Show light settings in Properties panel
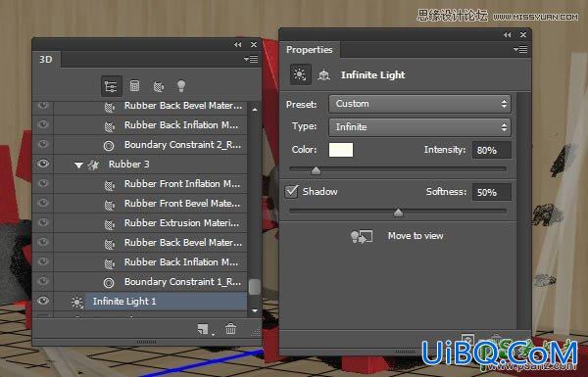The width and height of the screenshot is (588, 377). tap(300, 74)
